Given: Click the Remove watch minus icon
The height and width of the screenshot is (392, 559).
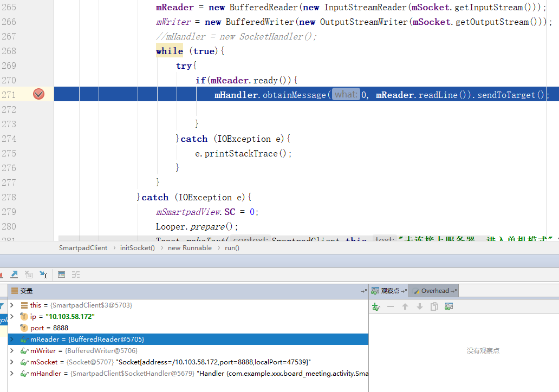Looking at the screenshot, I should [391, 306].
